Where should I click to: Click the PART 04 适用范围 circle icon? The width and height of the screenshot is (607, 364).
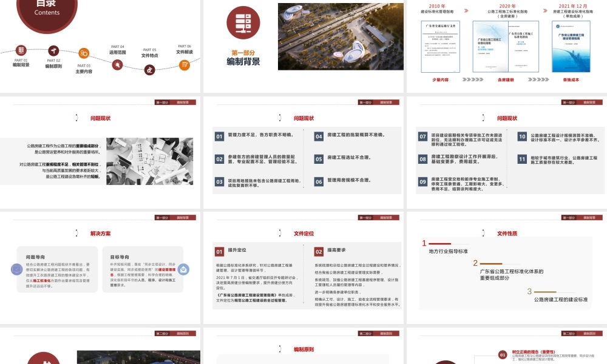point(117,64)
